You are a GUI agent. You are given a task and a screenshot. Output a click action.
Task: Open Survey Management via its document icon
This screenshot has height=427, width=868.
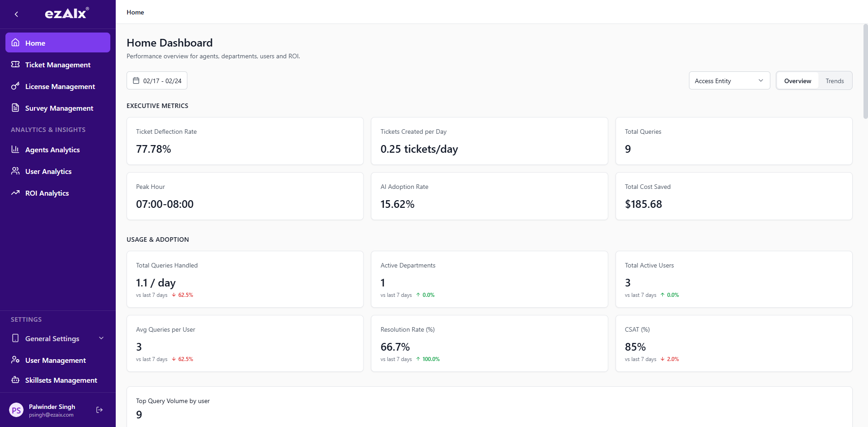click(x=16, y=108)
